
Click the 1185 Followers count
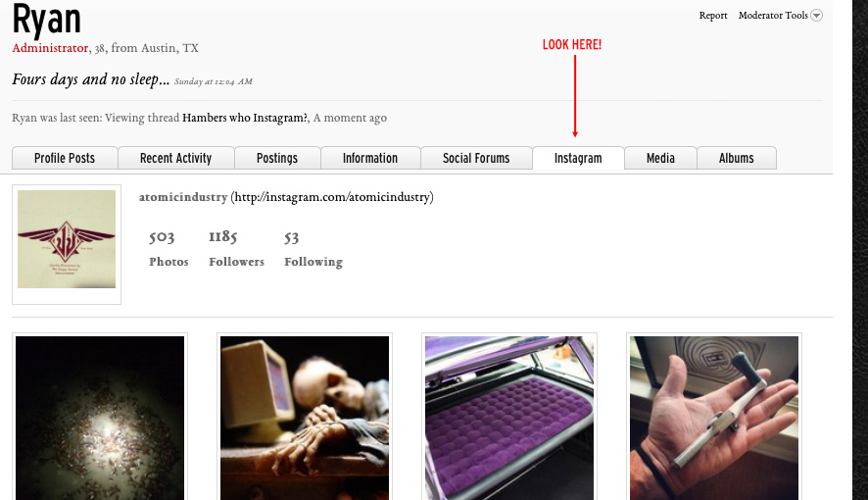pos(236,249)
